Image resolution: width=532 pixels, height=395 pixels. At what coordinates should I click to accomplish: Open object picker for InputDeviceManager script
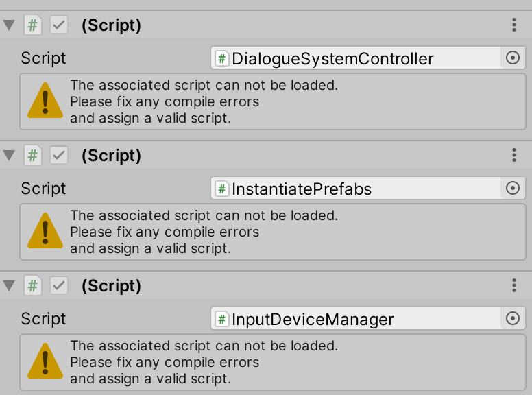[x=513, y=319]
